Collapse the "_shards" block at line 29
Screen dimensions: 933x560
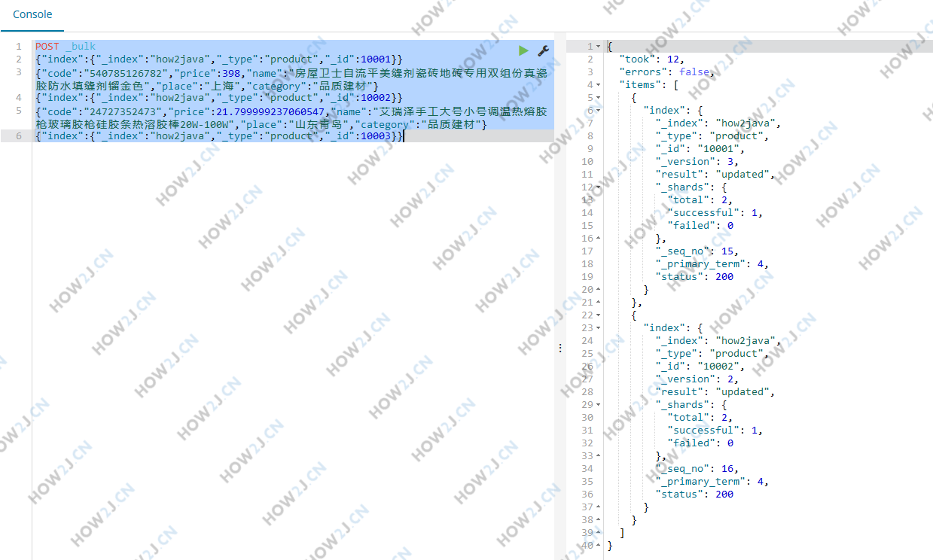pyautogui.click(x=599, y=405)
